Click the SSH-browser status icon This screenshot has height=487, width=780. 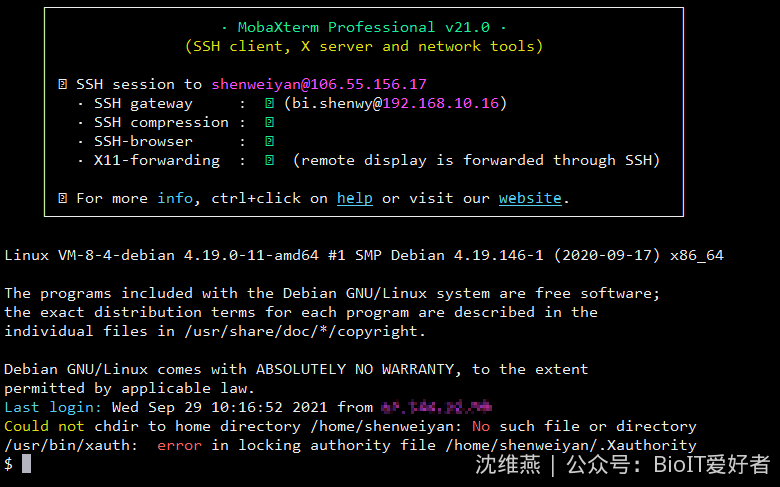click(x=269, y=141)
